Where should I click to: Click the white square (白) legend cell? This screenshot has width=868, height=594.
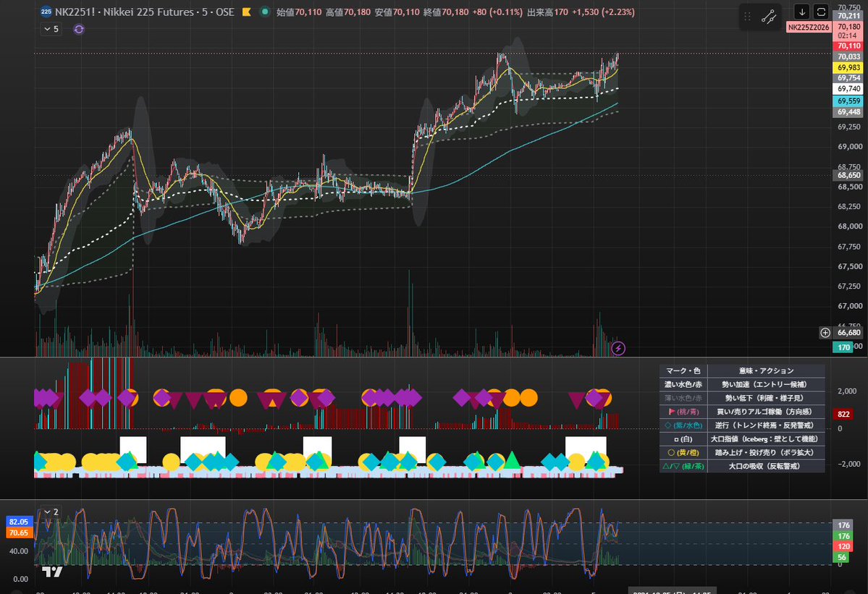click(683, 439)
